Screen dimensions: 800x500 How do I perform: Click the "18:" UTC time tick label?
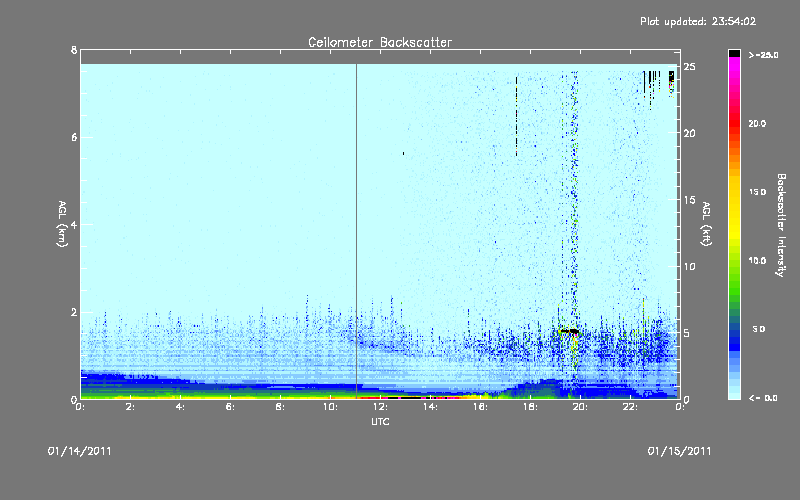pyautogui.click(x=530, y=407)
